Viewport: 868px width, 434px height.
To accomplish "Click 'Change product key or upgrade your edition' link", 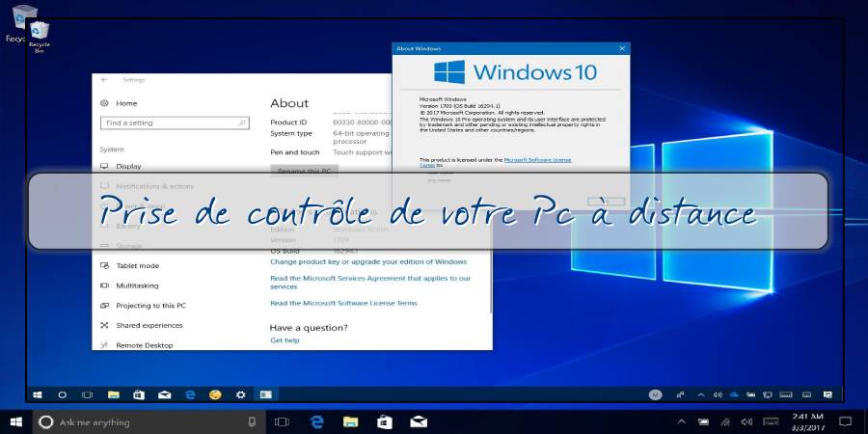I will 368,261.
